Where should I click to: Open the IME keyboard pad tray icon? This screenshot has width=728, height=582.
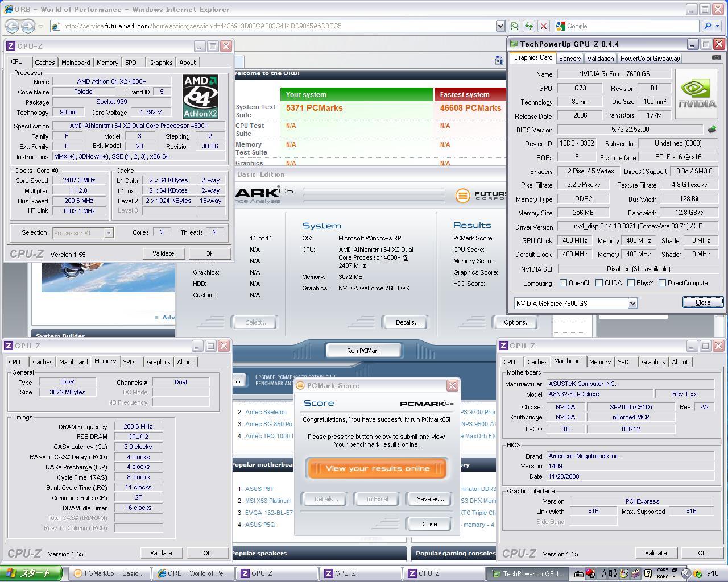[579, 573]
